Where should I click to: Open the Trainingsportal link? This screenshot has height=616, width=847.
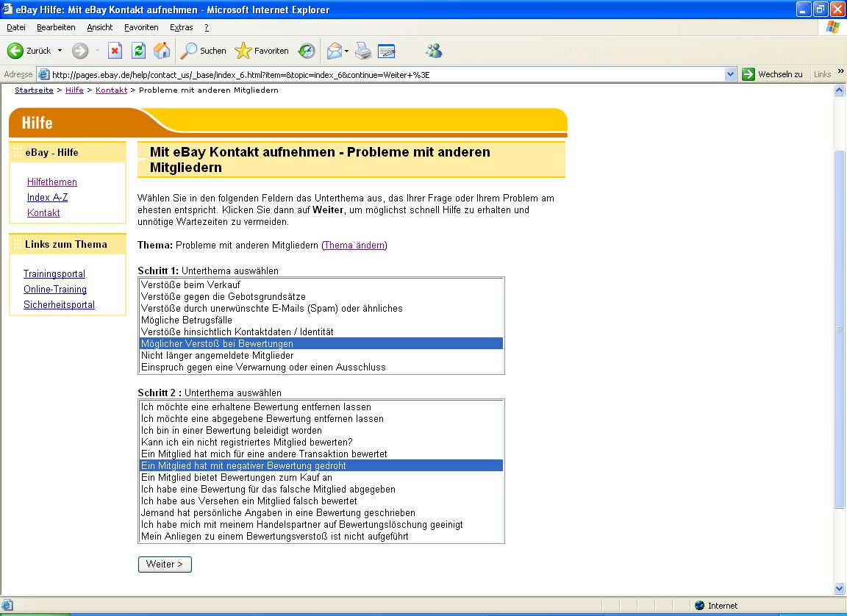pyautogui.click(x=54, y=273)
